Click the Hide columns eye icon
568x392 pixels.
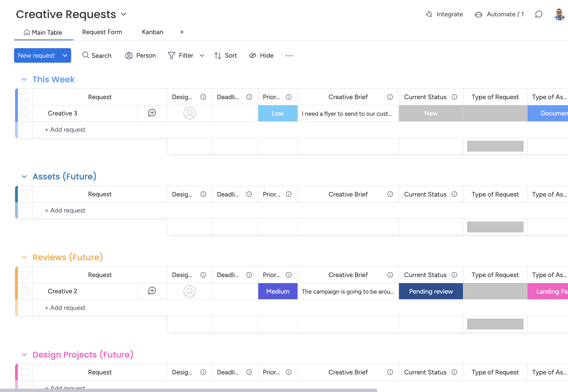point(252,56)
